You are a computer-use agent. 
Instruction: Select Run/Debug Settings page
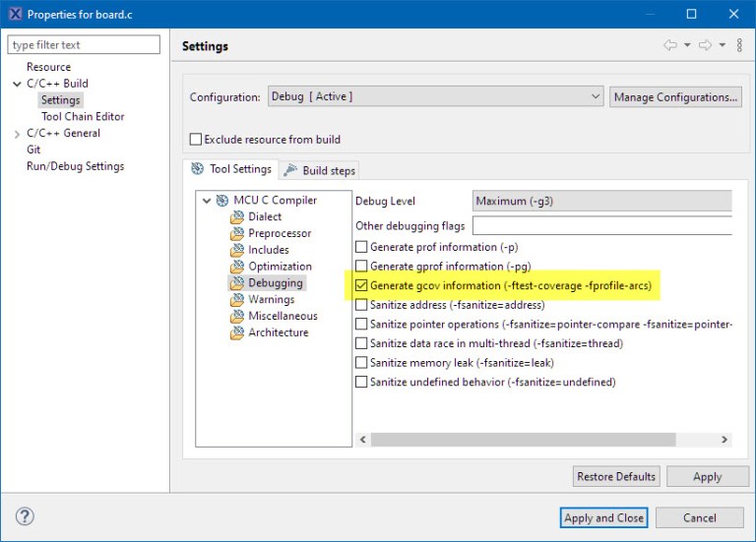tap(75, 166)
